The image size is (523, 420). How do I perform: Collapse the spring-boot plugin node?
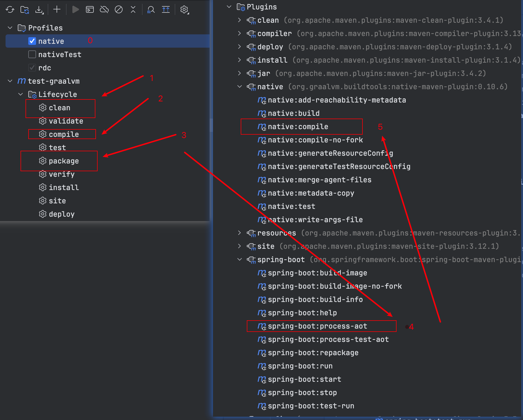tap(240, 259)
